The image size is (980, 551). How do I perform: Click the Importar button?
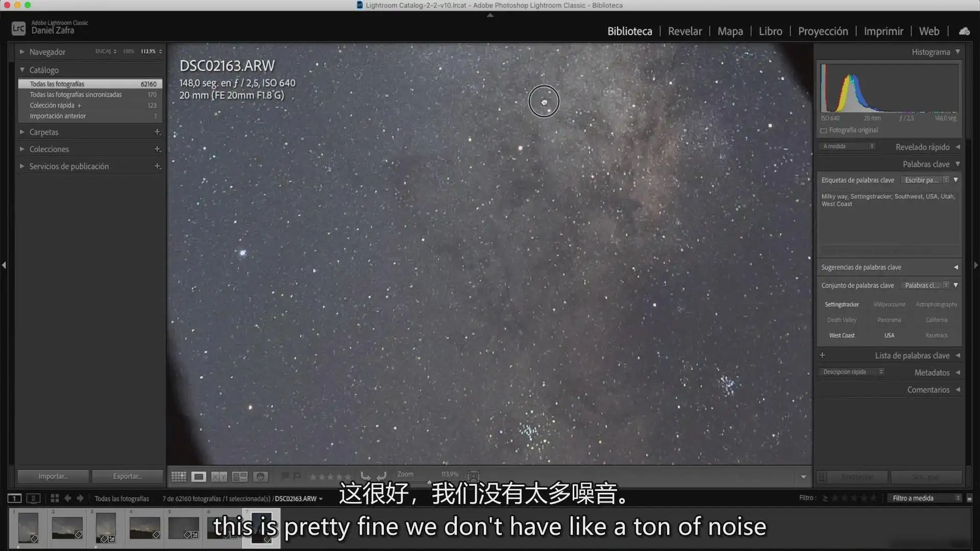[x=53, y=476]
